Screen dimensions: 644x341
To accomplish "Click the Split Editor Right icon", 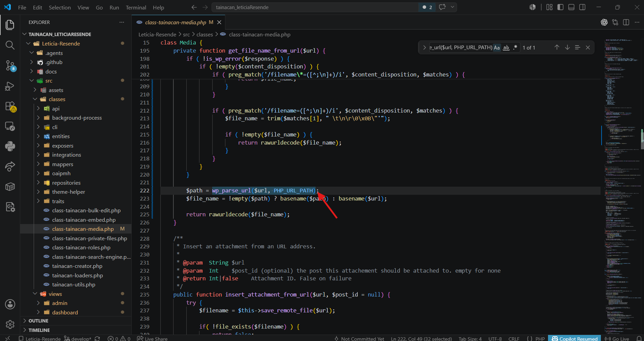I will (x=626, y=22).
